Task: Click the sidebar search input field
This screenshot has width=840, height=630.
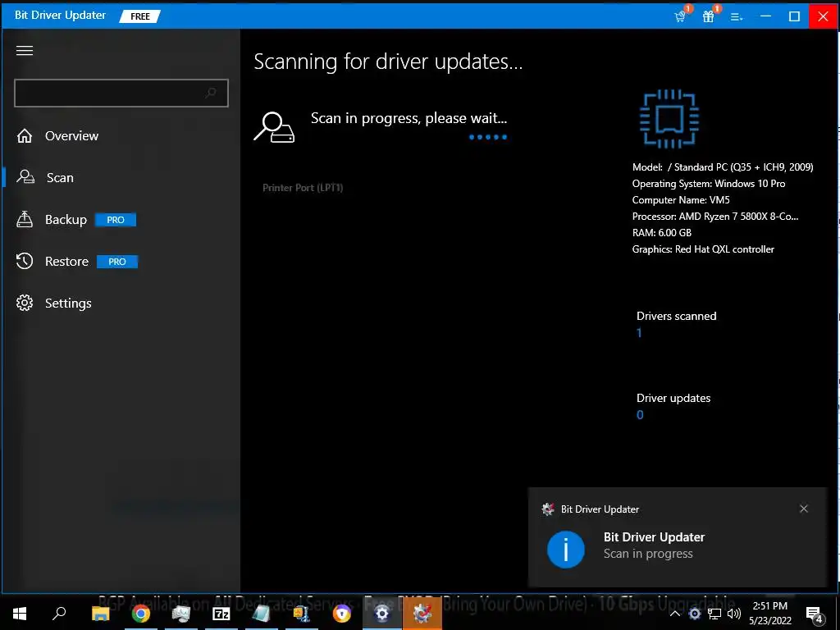Action: [121, 93]
